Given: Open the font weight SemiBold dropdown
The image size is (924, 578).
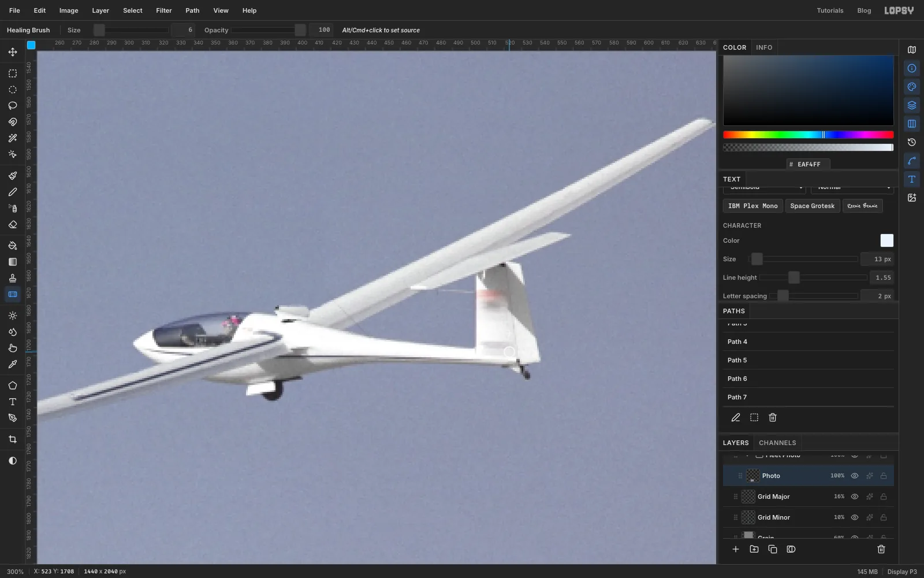Looking at the screenshot, I should pos(764,188).
